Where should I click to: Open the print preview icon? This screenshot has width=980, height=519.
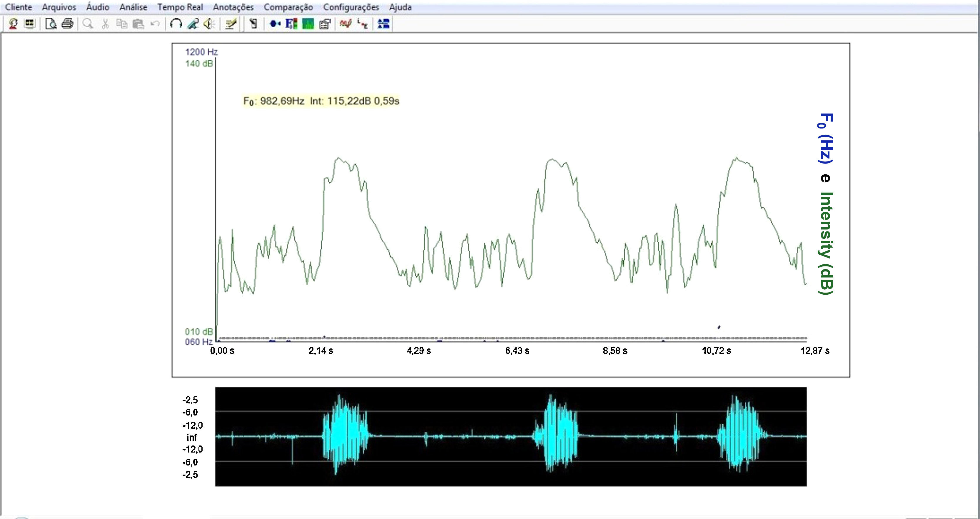point(51,24)
